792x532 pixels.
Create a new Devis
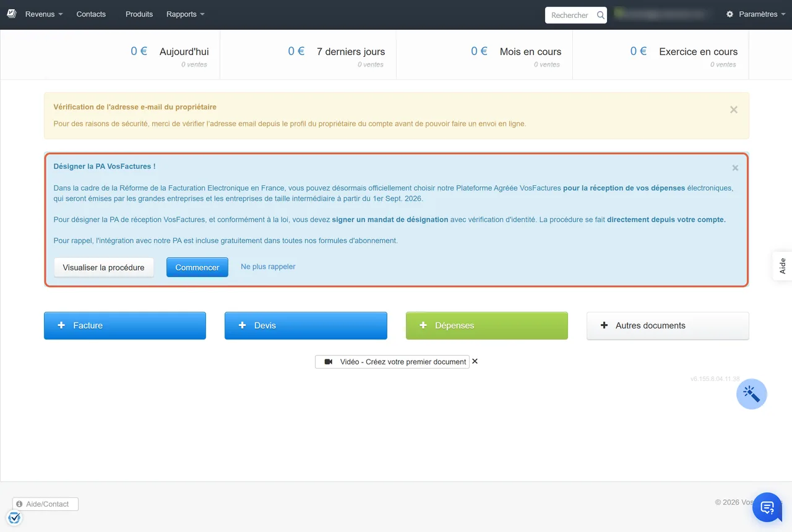tap(306, 325)
